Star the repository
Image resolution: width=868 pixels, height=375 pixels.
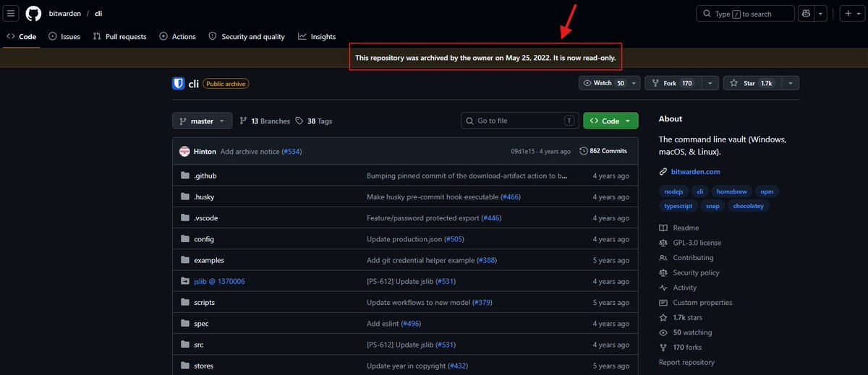tap(752, 83)
